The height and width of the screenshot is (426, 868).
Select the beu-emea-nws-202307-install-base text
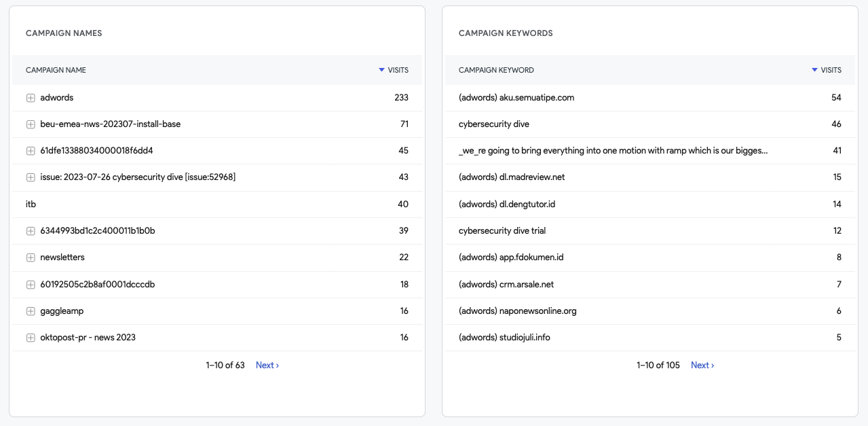point(111,124)
